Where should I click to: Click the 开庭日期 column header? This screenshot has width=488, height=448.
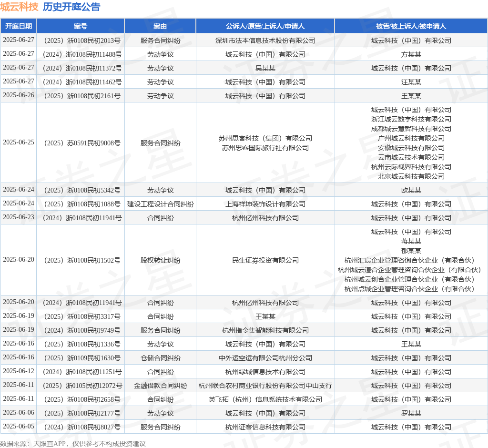19,26
